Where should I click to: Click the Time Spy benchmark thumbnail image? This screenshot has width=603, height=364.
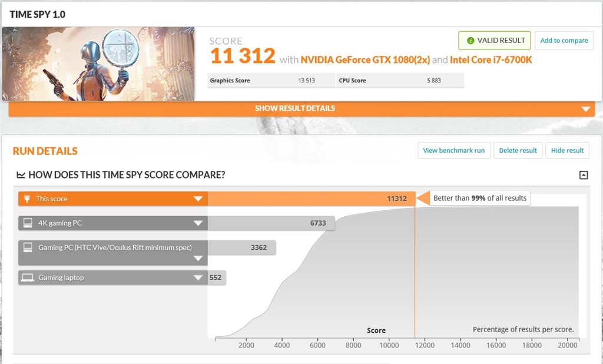tap(98, 64)
